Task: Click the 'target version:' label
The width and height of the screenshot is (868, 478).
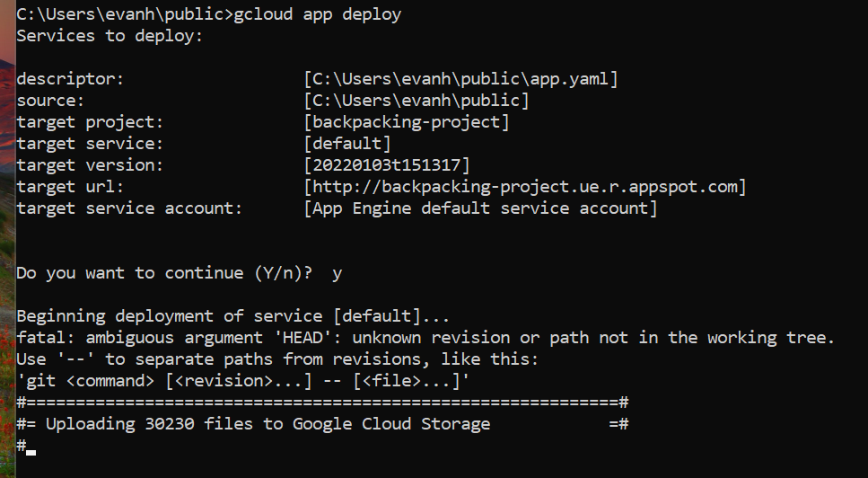Action: [x=91, y=165]
